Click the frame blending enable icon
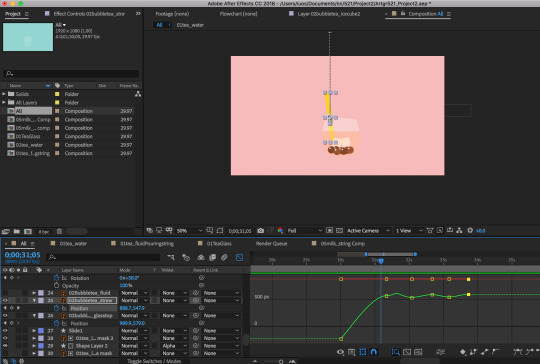540x364 pixels. [212, 257]
